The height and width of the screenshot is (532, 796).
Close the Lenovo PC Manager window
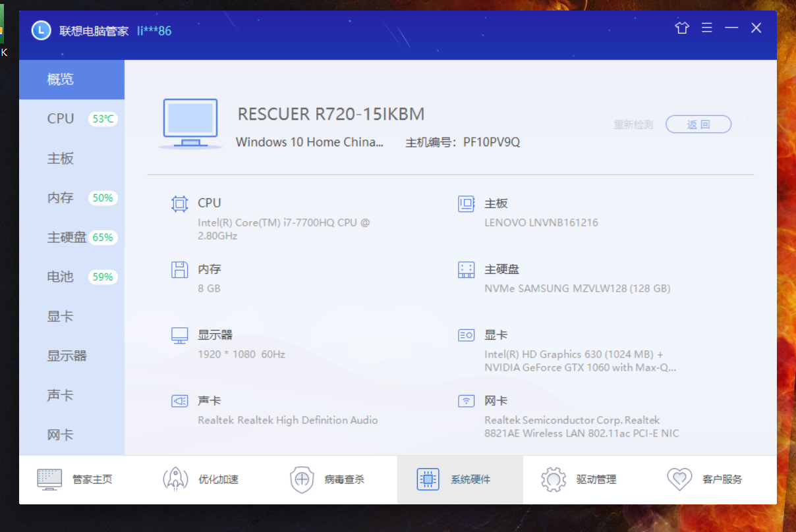click(x=756, y=28)
